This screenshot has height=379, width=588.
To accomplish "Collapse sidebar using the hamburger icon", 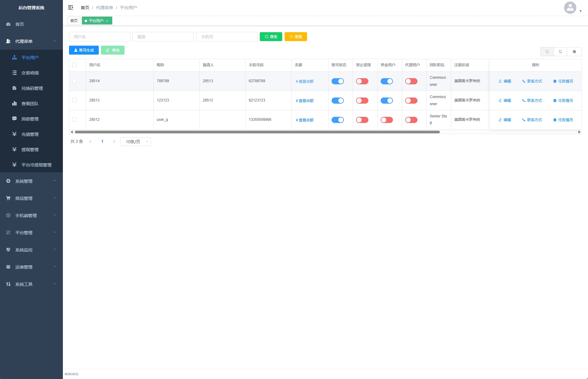I will [71, 7].
